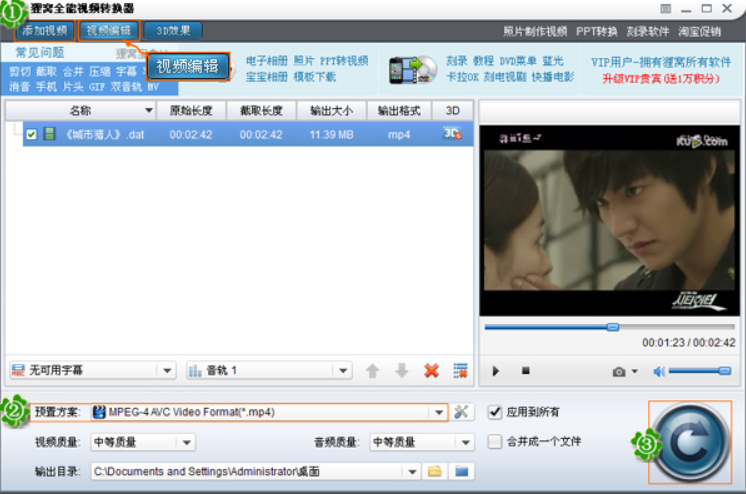Expand the 预置方案 MPEG-4 format dropdown

pyautogui.click(x=438, y=412)
